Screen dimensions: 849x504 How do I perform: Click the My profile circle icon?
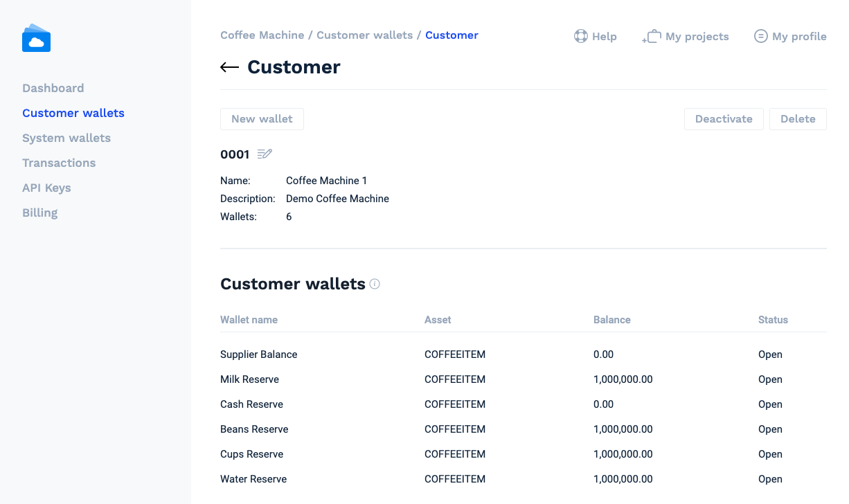tap(760, 36)
